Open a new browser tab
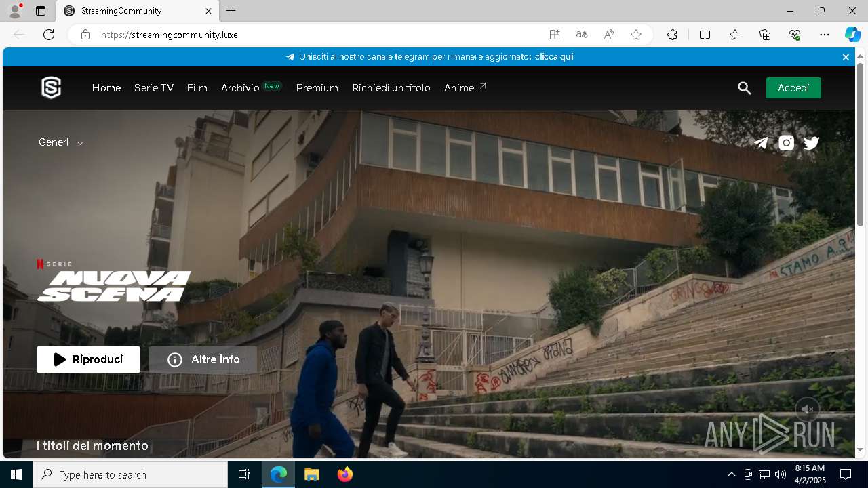This screenshot has height=488, width=868. pos(231,11)
